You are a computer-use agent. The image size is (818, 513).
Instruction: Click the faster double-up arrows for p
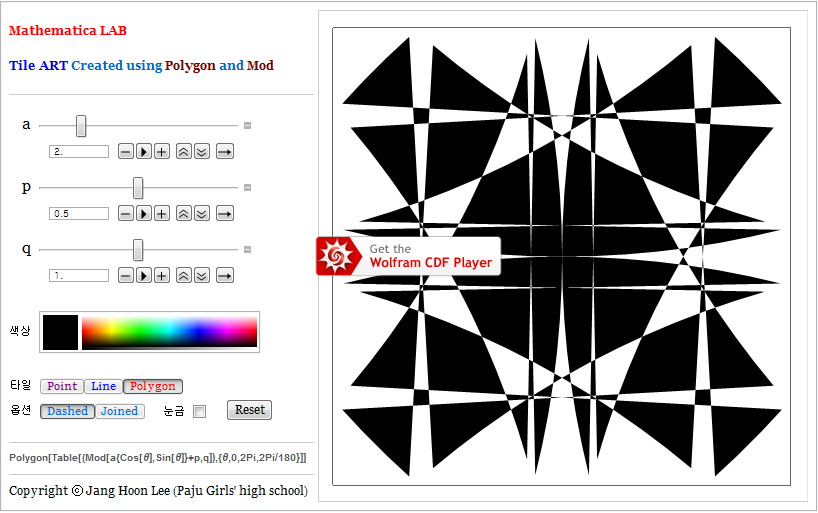tap(184, 213)
